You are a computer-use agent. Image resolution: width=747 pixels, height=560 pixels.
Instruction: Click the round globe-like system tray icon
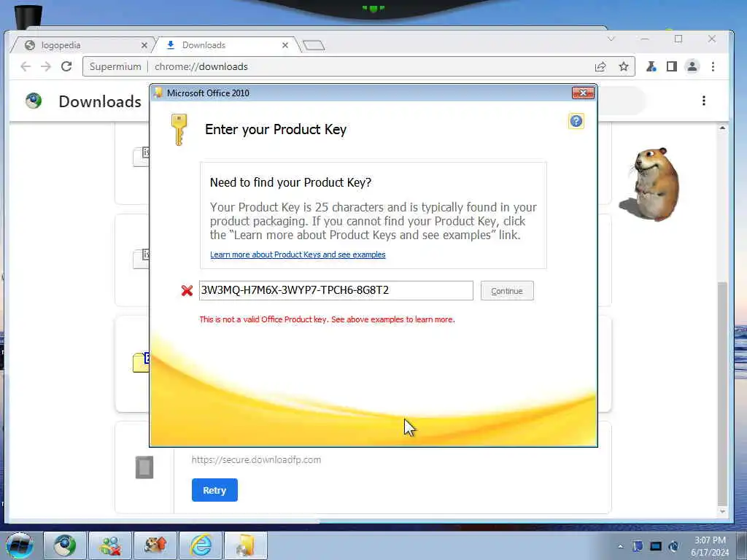point(673,546)
